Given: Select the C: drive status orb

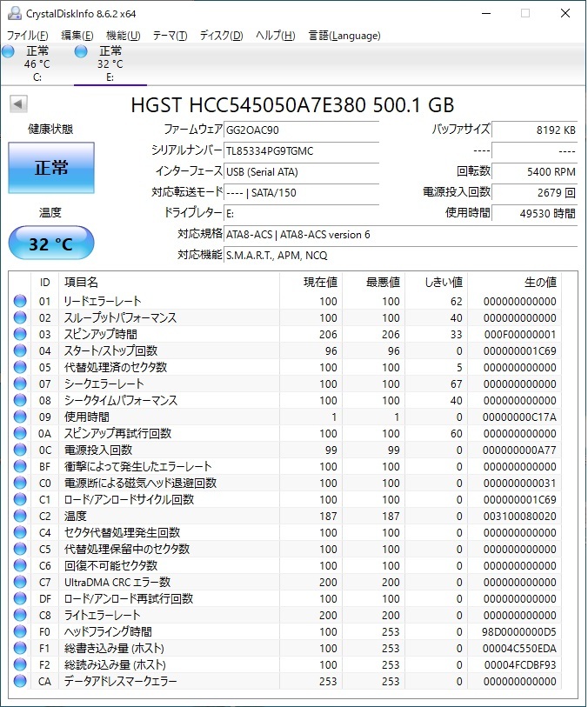Looking at the screenshot, I should click(8, 51).
